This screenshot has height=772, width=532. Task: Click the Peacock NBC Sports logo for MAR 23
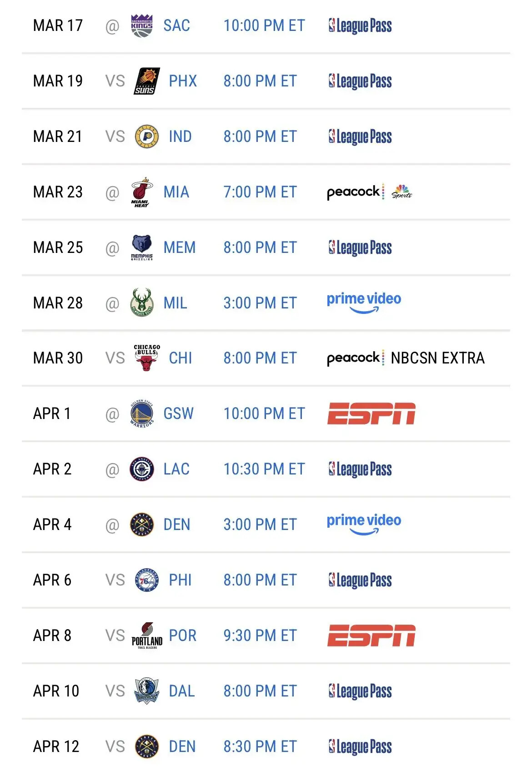[x=369, y=192]
